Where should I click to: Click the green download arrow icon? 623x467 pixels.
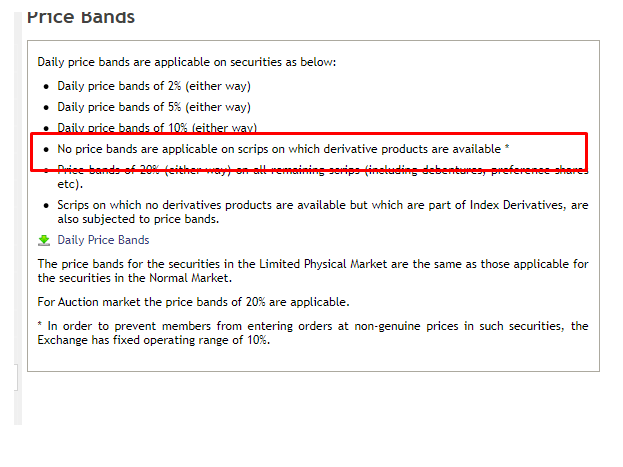coord(44,240)
